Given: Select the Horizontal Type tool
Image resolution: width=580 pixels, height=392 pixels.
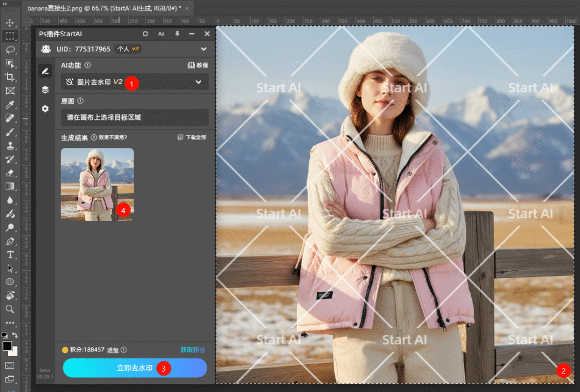Looking at the screenshot, I should [10, 255].
